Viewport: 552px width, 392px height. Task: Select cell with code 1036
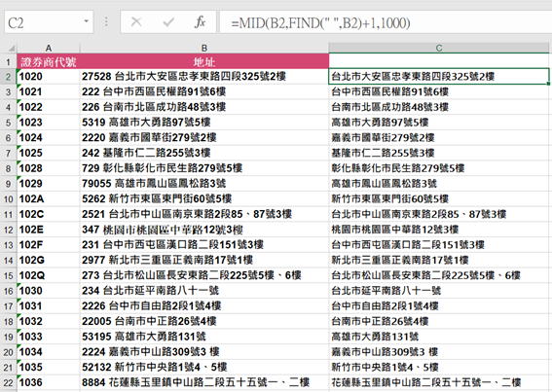tap(49, 383)
